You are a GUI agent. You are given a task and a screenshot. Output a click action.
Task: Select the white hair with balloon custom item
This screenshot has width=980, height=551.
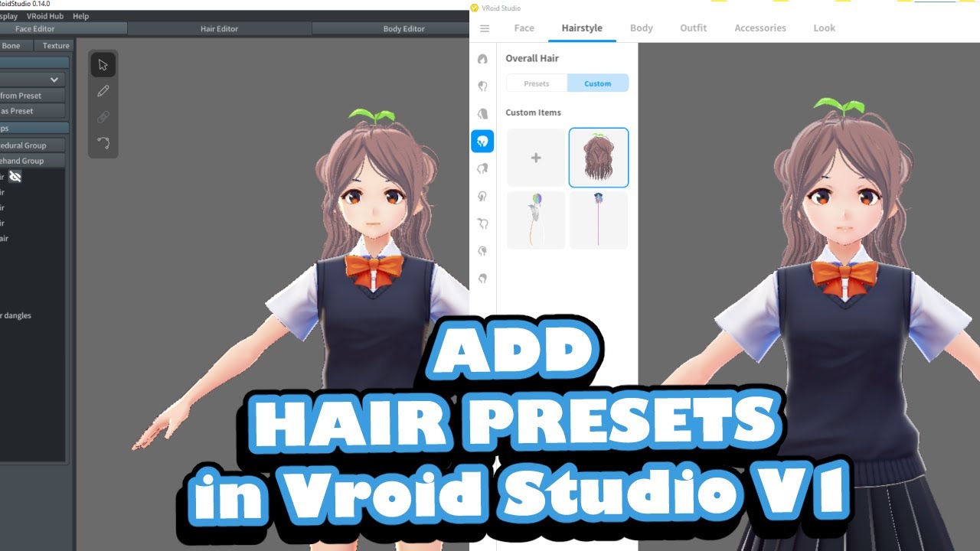click(536, 220)
